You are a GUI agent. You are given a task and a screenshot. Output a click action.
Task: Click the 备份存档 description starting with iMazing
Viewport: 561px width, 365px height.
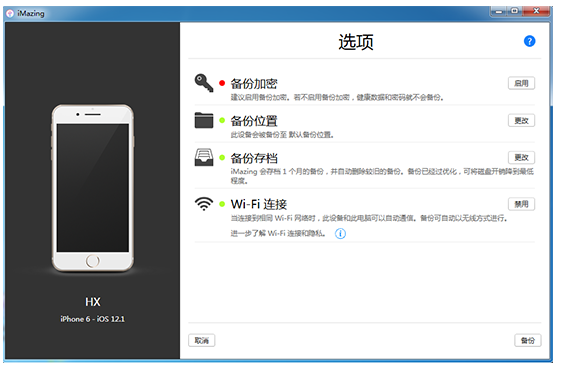[x=382, y=176]
